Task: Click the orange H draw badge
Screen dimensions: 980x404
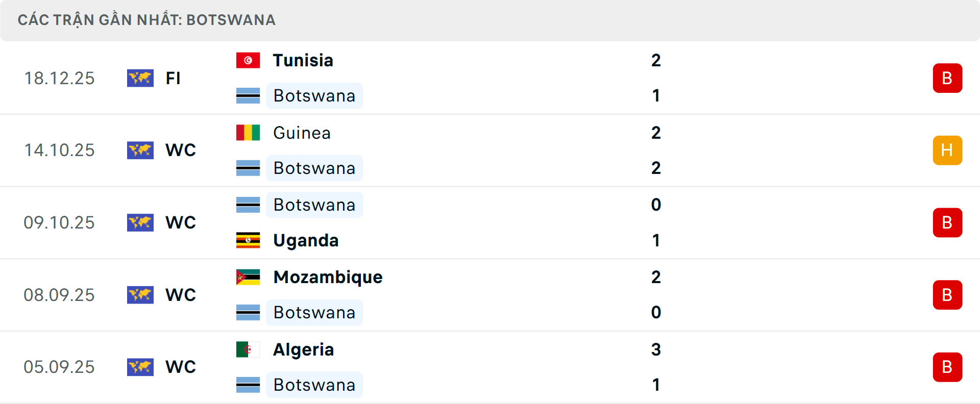Action: click(947, 150)
